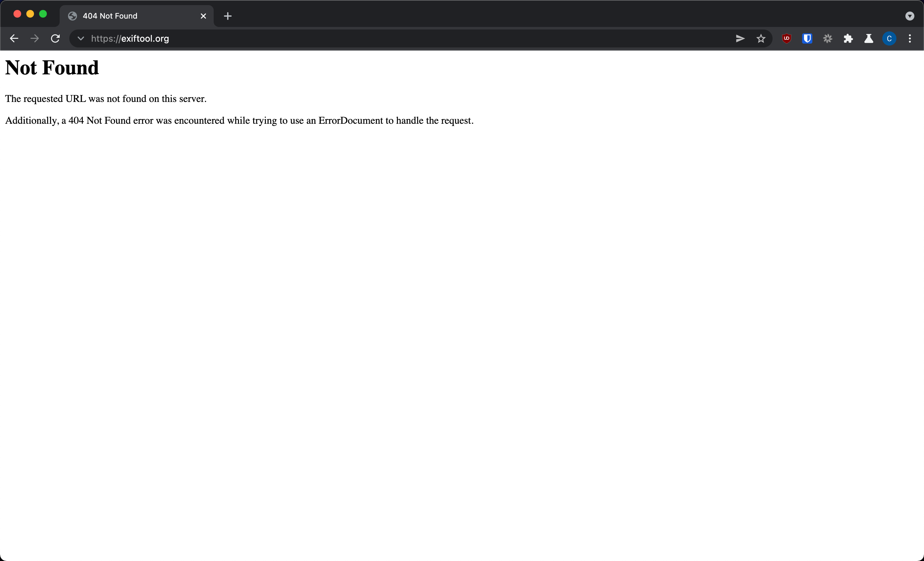Open Chrome Labs experiments flask icon
Image resolution: width=924 pixels, height=561 pixels.
pyautogui.click(x=869, y=38)
